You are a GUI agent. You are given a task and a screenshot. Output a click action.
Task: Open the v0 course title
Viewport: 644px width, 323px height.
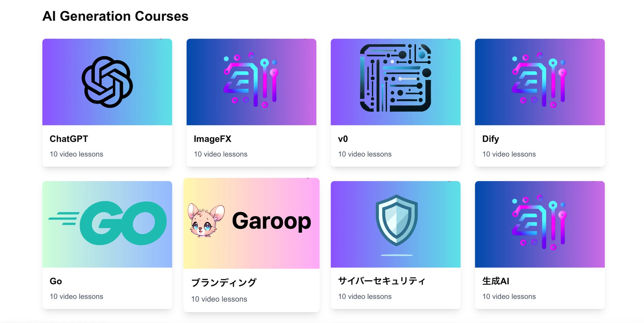click(x=343, y=139)
